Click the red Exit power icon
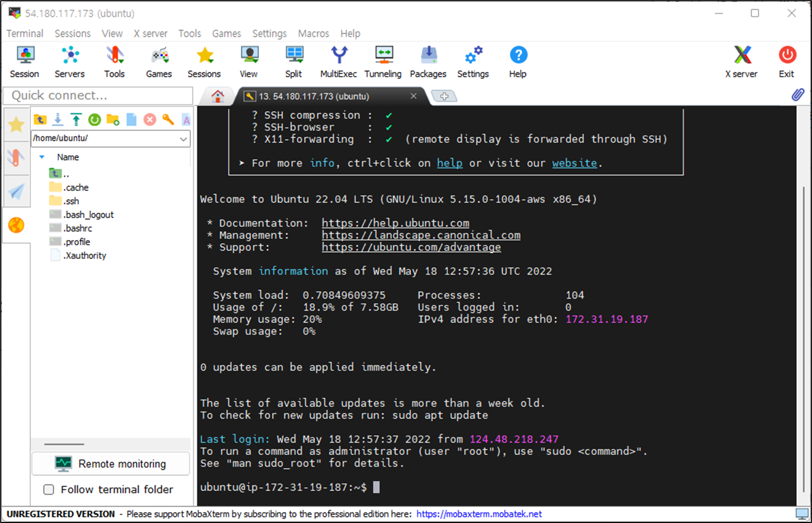The image size is (812, 523). point(787,62)
